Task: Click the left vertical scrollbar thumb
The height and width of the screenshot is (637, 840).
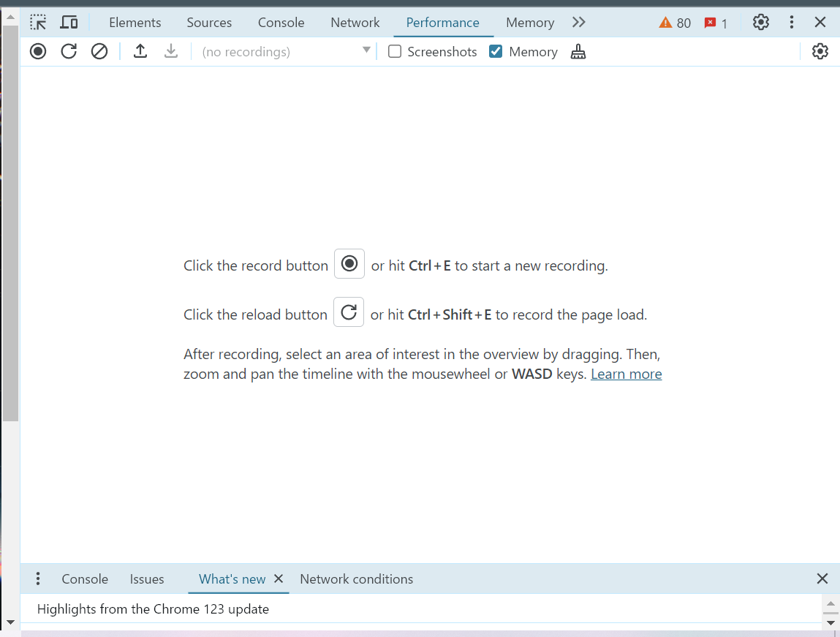Action: tap(10, 219)
